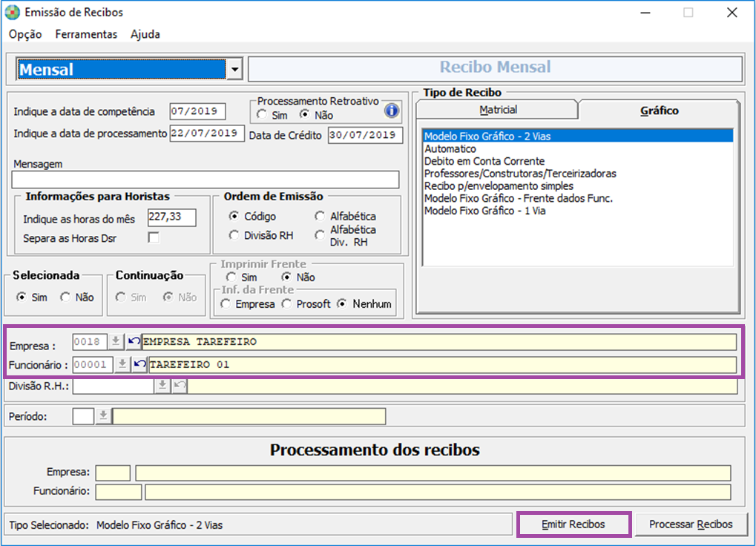Select Automatico receipt type
The height and width of the screenshot is (546, 756).
click(x=578, y=149)
